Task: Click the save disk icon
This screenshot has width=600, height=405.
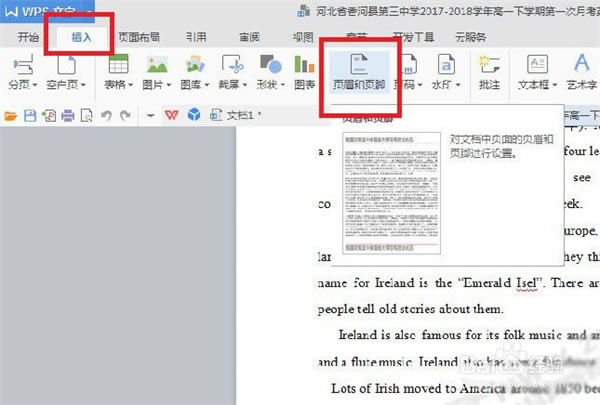Action: [30, 115]
